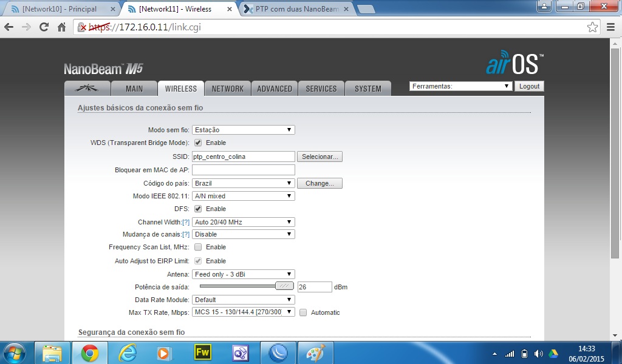Click the Selecionar... button
This screenshot has height=364, width=622.
(x=320, y=157)
